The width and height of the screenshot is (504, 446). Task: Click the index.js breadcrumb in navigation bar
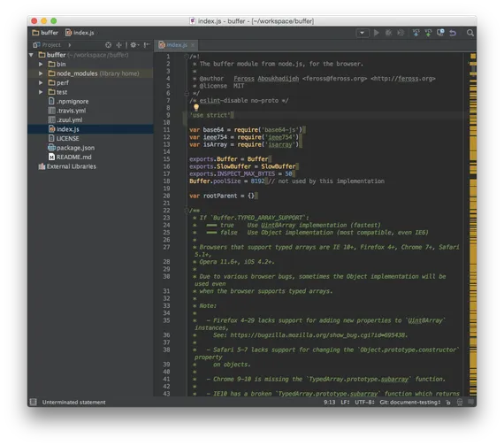click(x=80, y=33)
